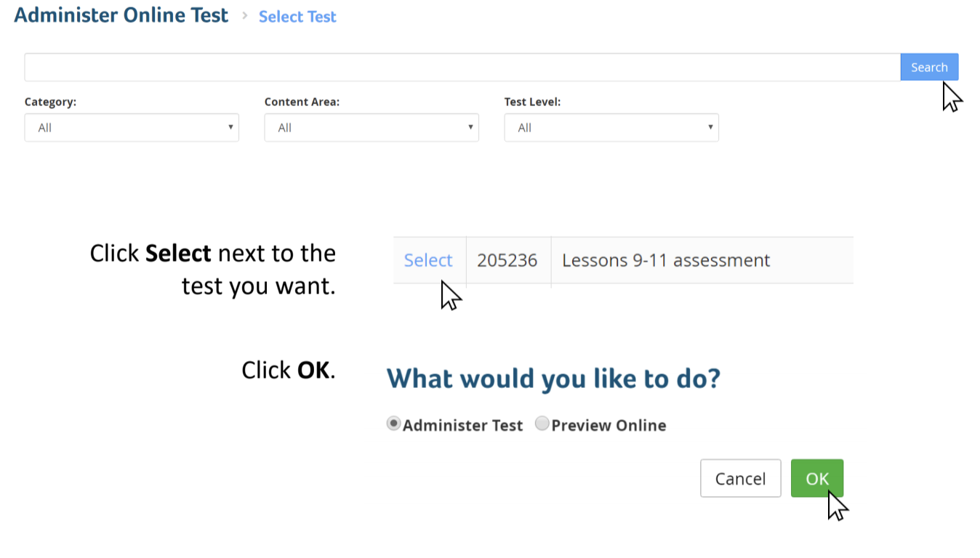The height and width of the screenshot is (558, 980).
Task: Click the Select Test breadcrumb
Action: coord(297,17)
